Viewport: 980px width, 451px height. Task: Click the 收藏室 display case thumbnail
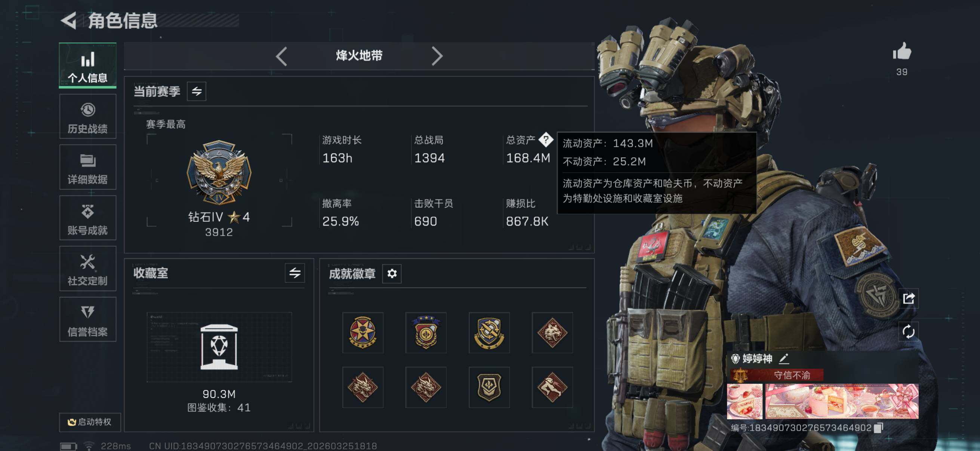click(x=219, y=347)
